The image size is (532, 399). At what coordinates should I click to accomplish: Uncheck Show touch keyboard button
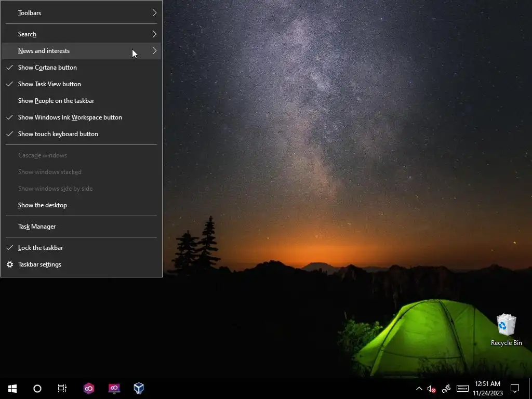pyautogui.click(x=82, y=134)
